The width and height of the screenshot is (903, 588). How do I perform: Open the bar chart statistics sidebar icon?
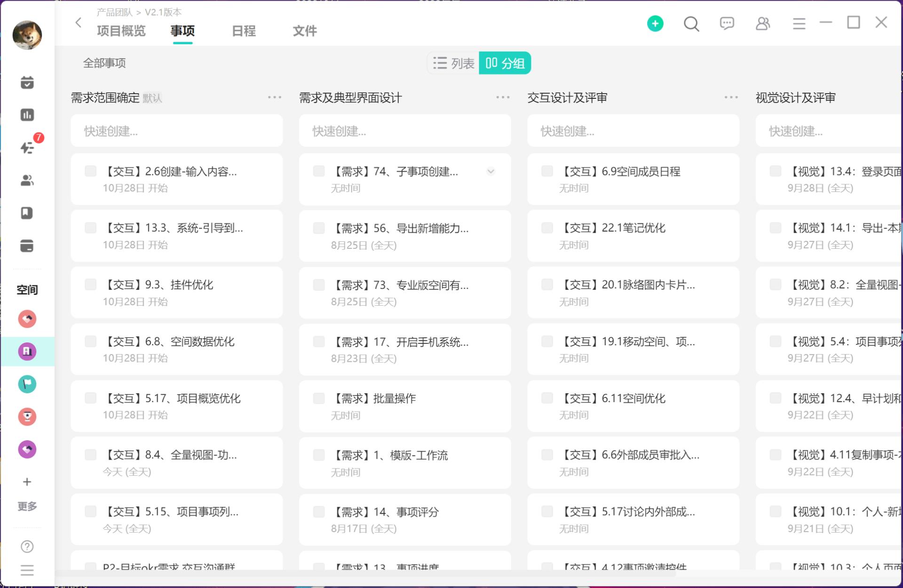(27, 115)
